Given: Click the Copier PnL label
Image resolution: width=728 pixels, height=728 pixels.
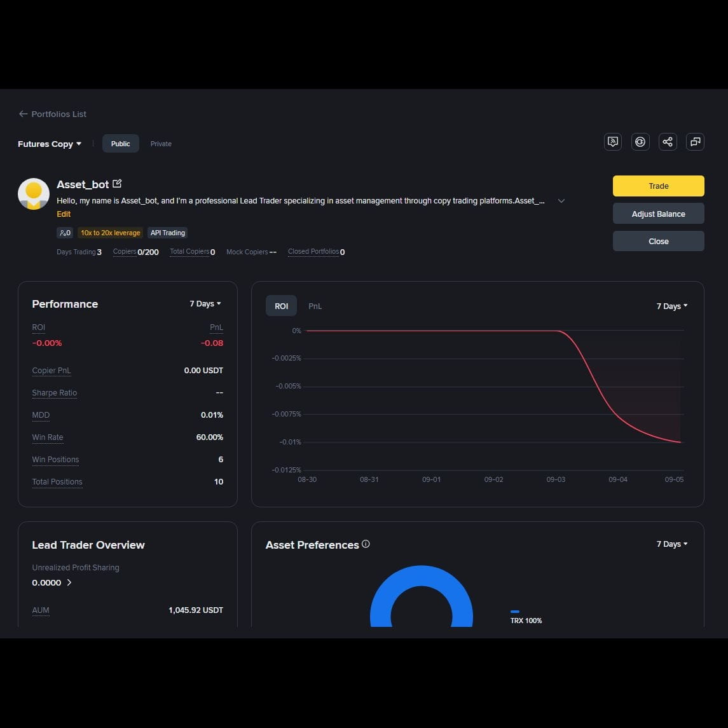Looking at the screenshot, I should click(52, 371).
